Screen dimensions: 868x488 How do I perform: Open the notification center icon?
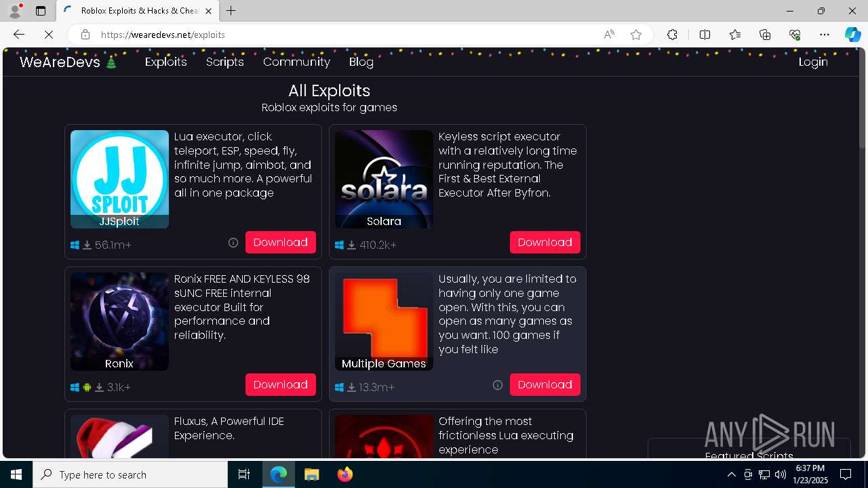(x=846, y=474)
